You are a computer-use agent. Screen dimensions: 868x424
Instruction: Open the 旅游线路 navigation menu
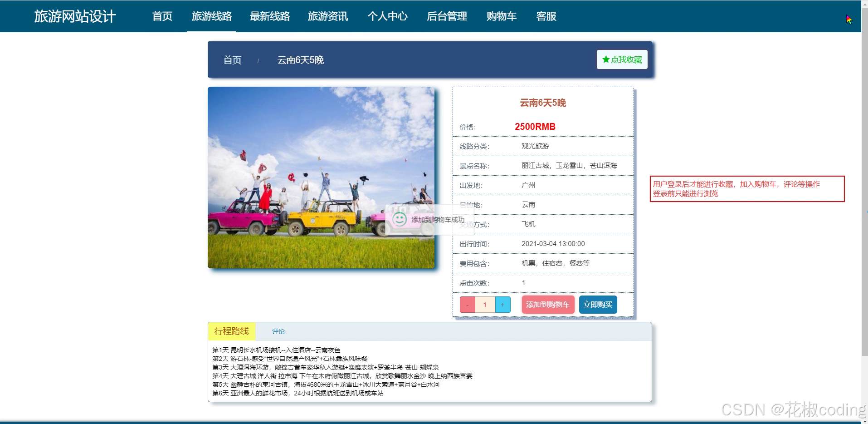tap(212, 16)
